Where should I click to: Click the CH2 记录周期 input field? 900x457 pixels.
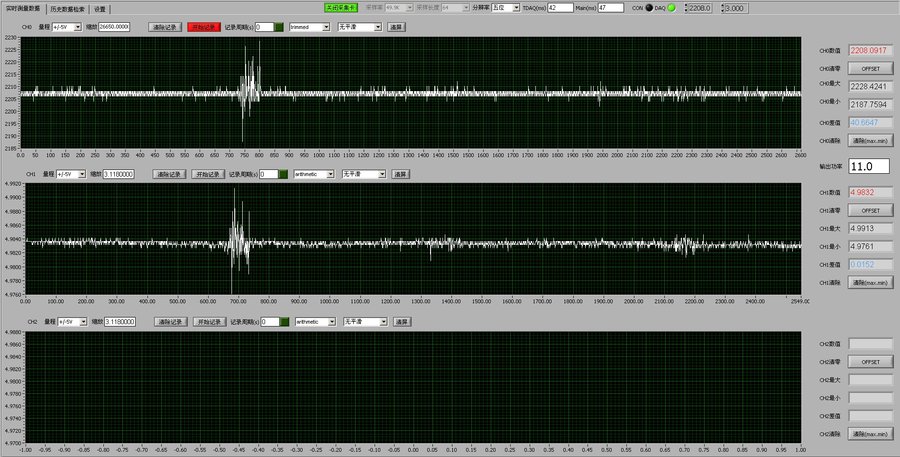point(270,322)
